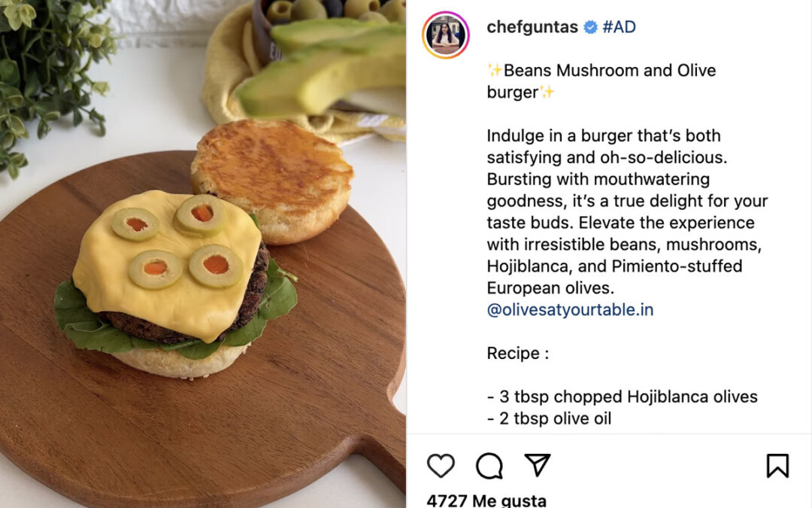Open the #AD hashtag
Image resolution: width=812 pixels, height=508 pixels.
point(619,27)
